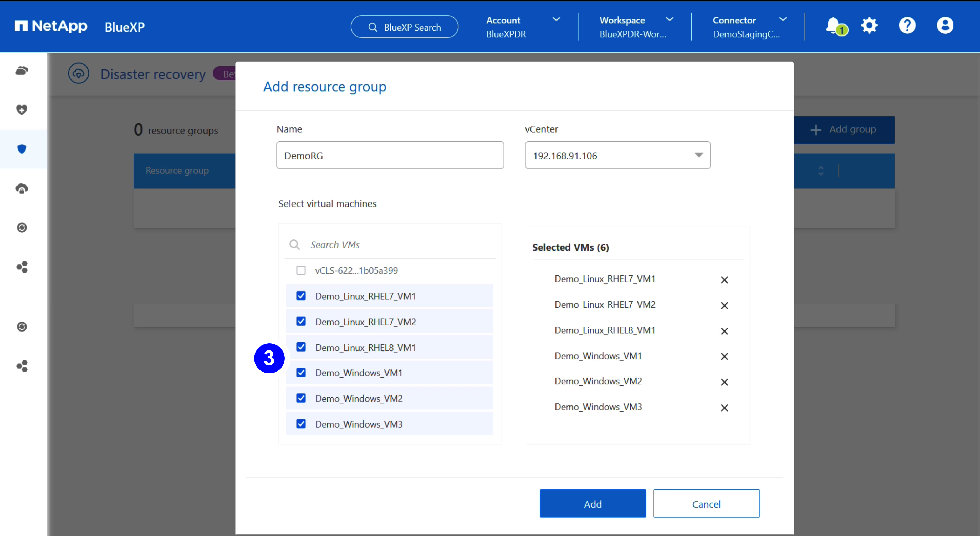
Task: Uncheck the Demo_Windows_VM2 checkbox
Action: pyautogui.click(x=301, y=398)
